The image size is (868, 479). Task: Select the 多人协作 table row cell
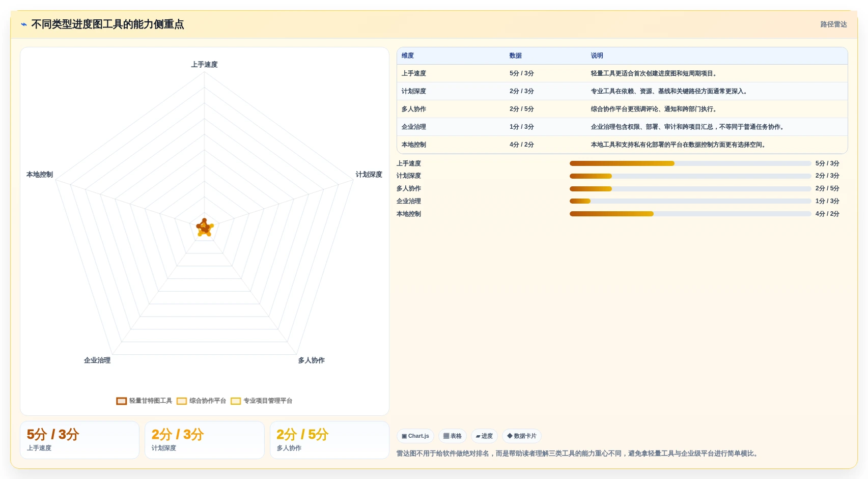coord(414,109)
